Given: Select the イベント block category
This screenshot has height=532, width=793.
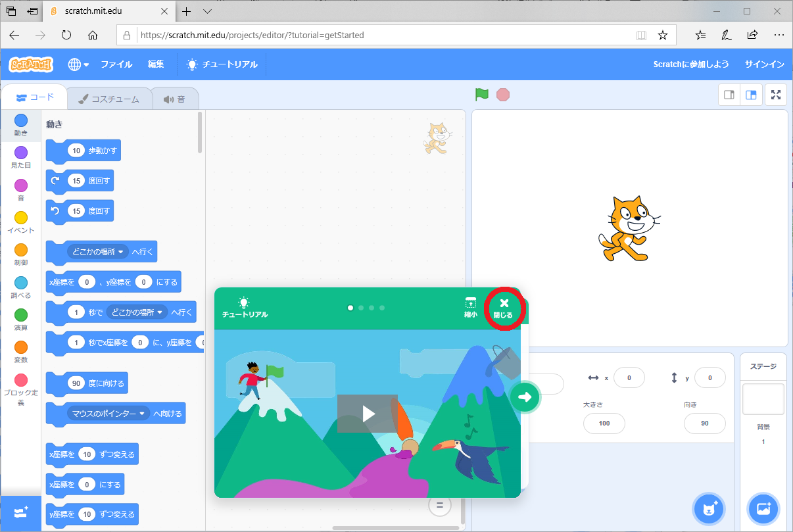Looking at the screenshot, I should click(x=21, y=222).
